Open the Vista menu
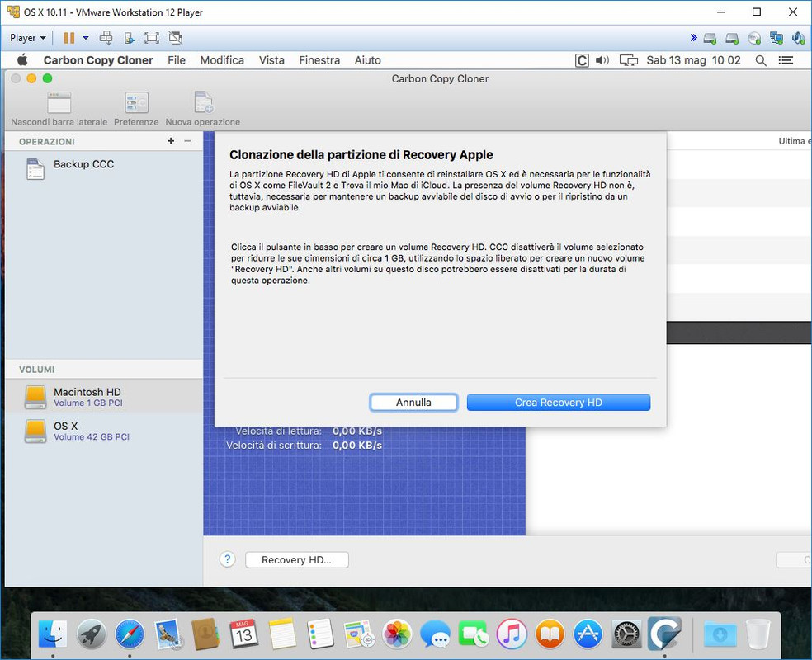The image size is (812, 660). 271,60
